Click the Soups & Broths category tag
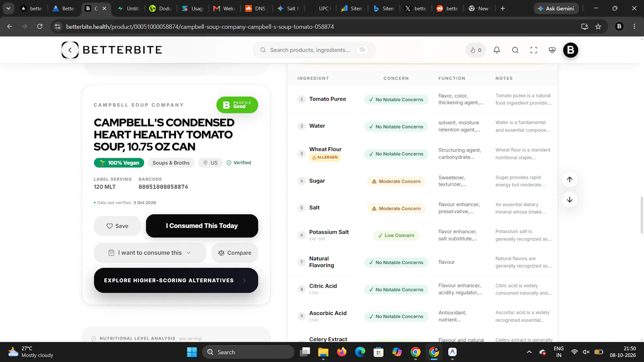 [171, 163]
